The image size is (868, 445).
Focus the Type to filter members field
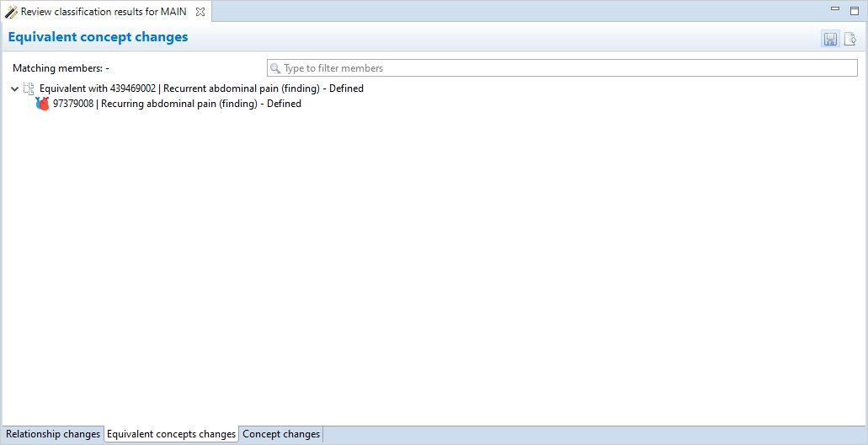click(x=564, y=68)
